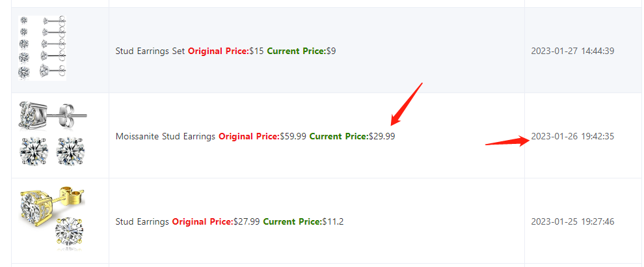
Task: Click the timestamp 2023-01-27 14:44:39
Action: (572, 51)
